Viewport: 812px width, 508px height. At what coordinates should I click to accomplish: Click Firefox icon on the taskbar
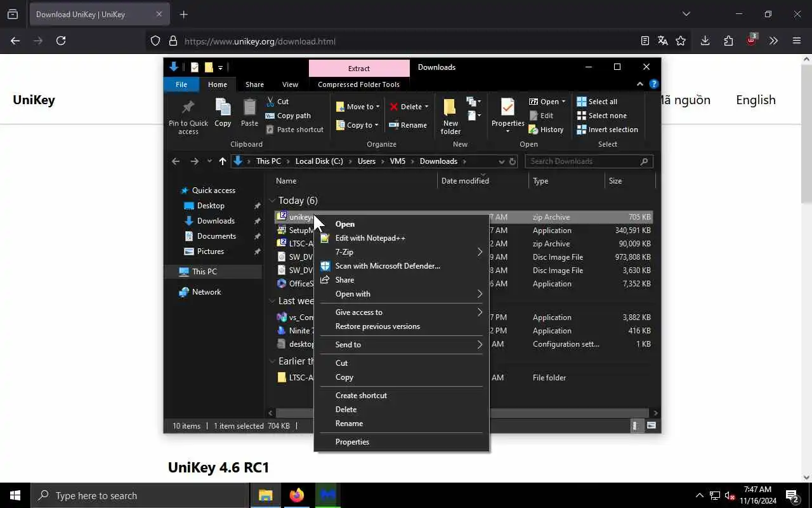point(296,495)
